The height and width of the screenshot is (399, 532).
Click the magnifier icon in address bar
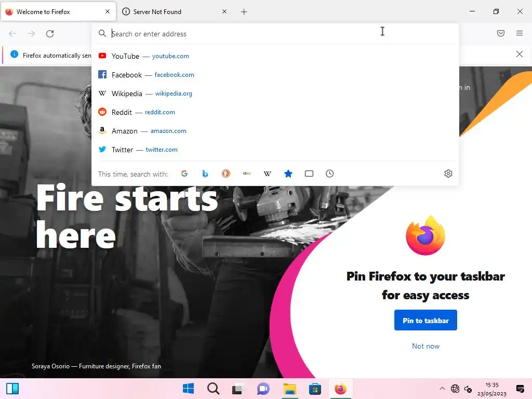(x=102, y=33)
